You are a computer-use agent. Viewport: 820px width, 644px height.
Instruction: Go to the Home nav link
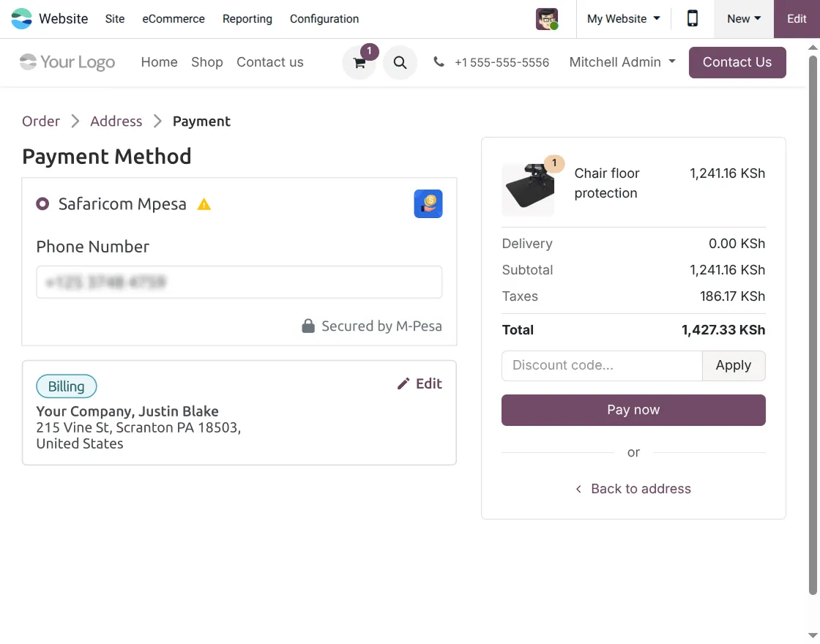160,62
